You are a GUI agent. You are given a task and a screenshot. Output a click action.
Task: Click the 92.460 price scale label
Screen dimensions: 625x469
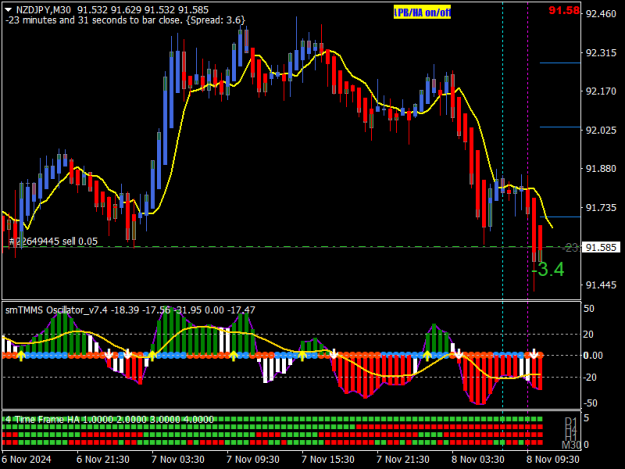[601, 14]
